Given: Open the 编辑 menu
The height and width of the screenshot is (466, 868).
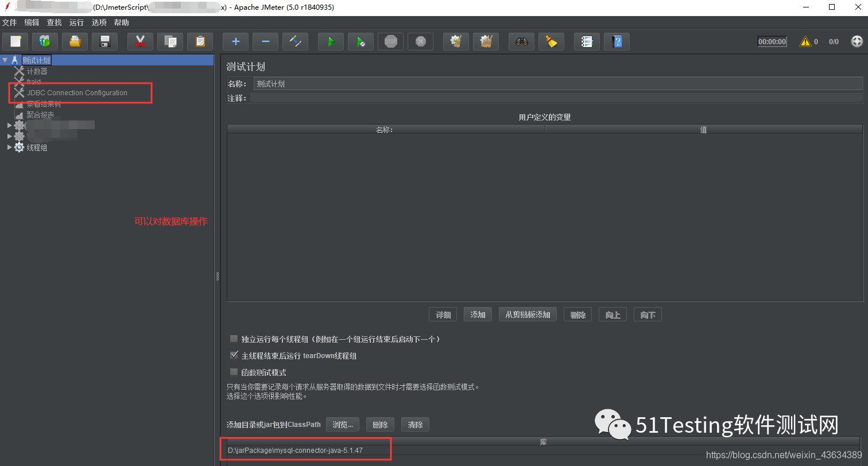Looking at the screenshot, I should (x=32, y=22).
